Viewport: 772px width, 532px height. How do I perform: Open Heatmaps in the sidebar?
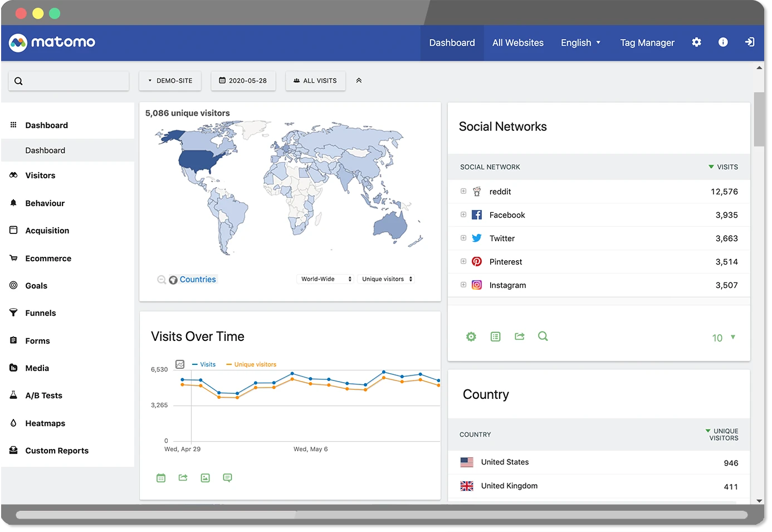pyautogui.click(x=45, y=423)
